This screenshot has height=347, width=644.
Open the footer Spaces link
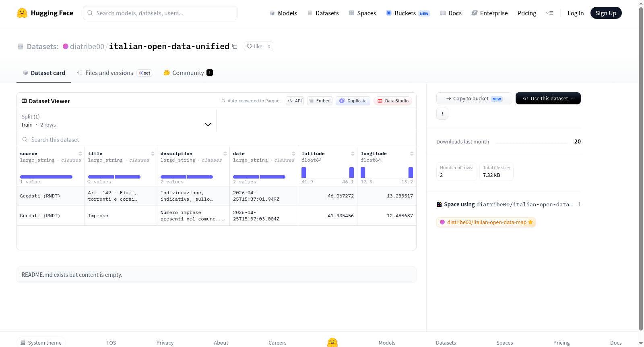coord(504,343)
